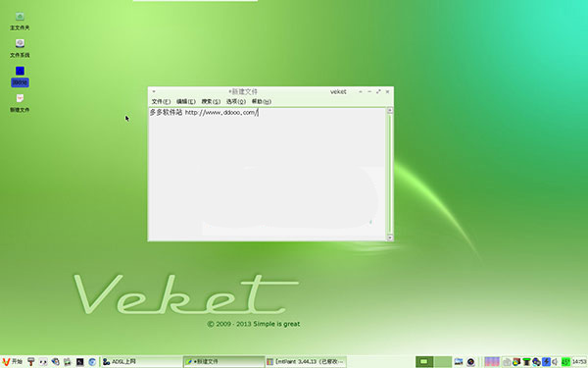Click the veket label in the title bar
This screenshot has height=368, width=588.
338,91
